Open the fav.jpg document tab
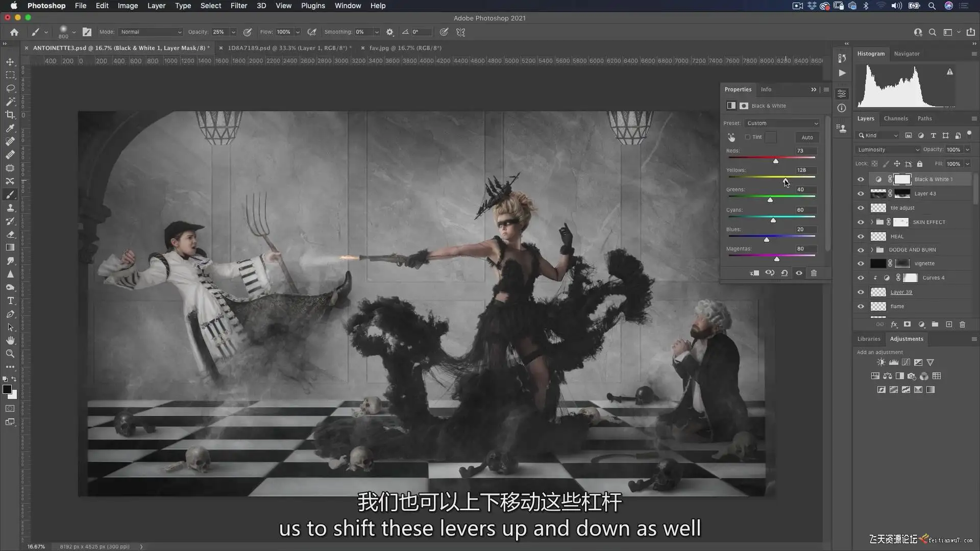This screenshot has height=551, width=980. (405, 48)
